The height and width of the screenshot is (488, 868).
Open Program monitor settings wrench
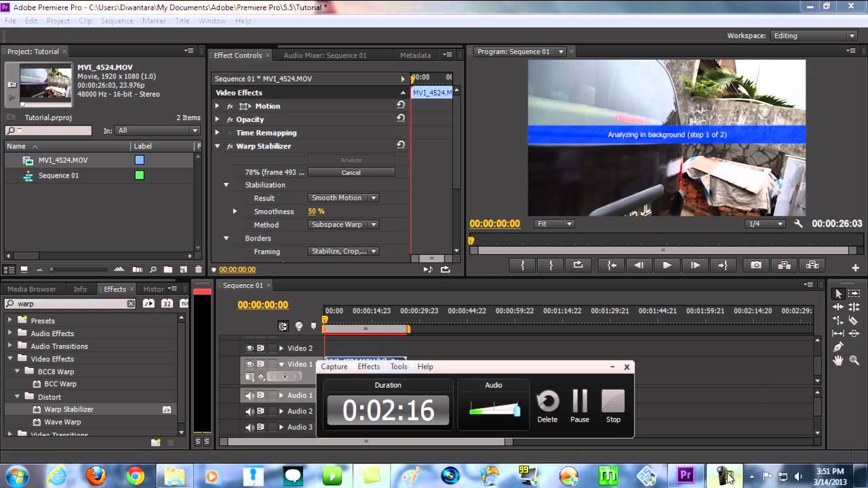click(x=798, y=224)
